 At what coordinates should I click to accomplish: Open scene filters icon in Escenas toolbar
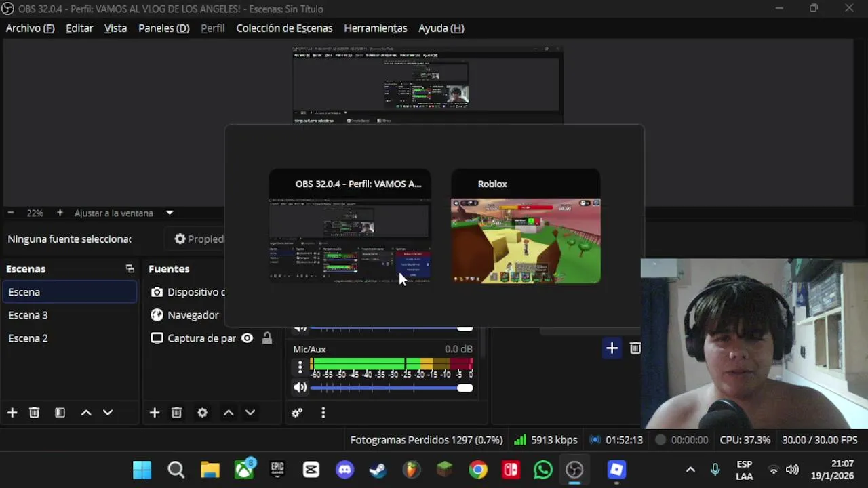(x=60, y=412)
